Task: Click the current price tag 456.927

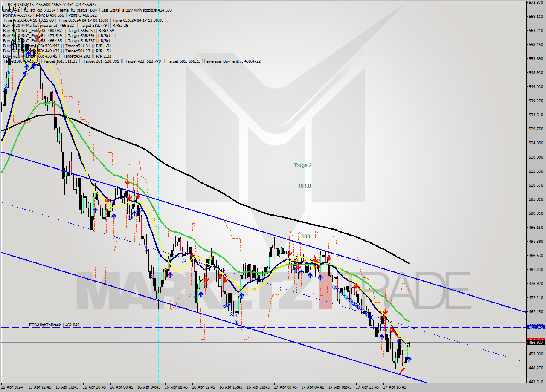Action: 536,342
